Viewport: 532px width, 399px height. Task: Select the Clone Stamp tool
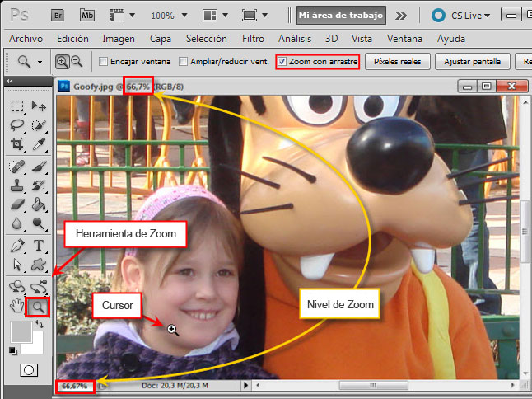pos(17,185)
